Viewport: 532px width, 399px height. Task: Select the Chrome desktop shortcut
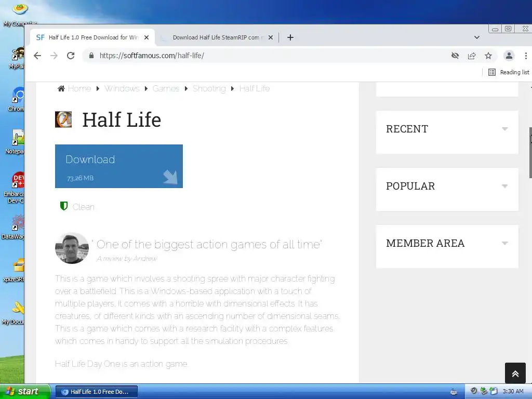17,100
